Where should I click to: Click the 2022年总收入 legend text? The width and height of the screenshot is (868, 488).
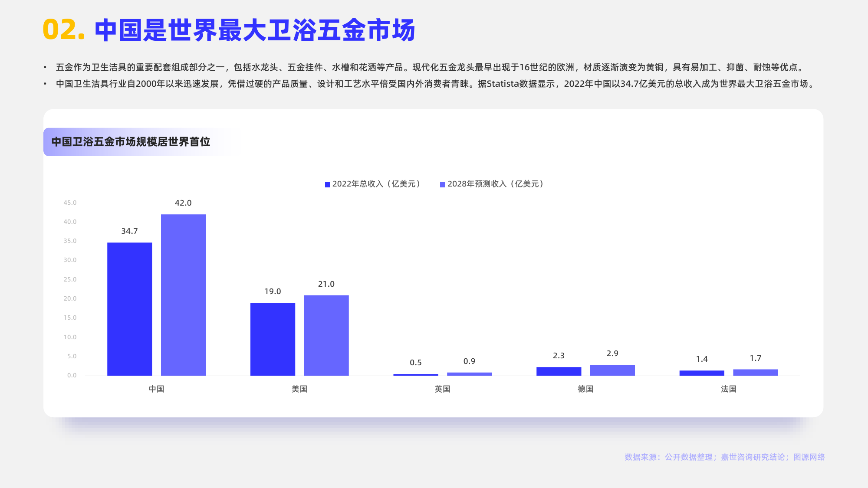[377, 184]
